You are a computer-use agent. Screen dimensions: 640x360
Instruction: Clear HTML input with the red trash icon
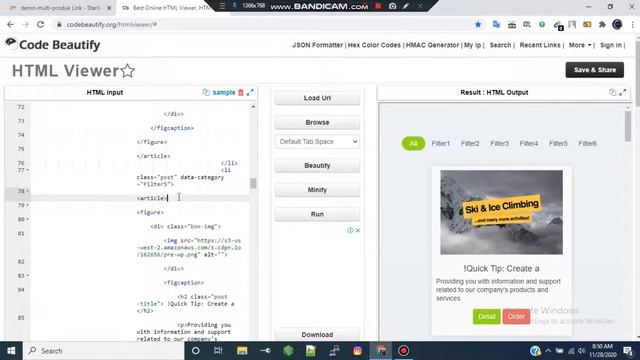(x=241, y=92)
